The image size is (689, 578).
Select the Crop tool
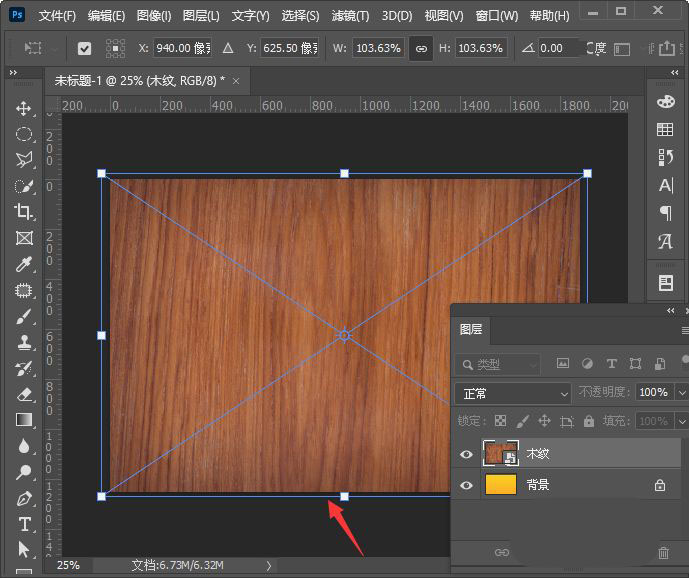(x=24, y=212)
